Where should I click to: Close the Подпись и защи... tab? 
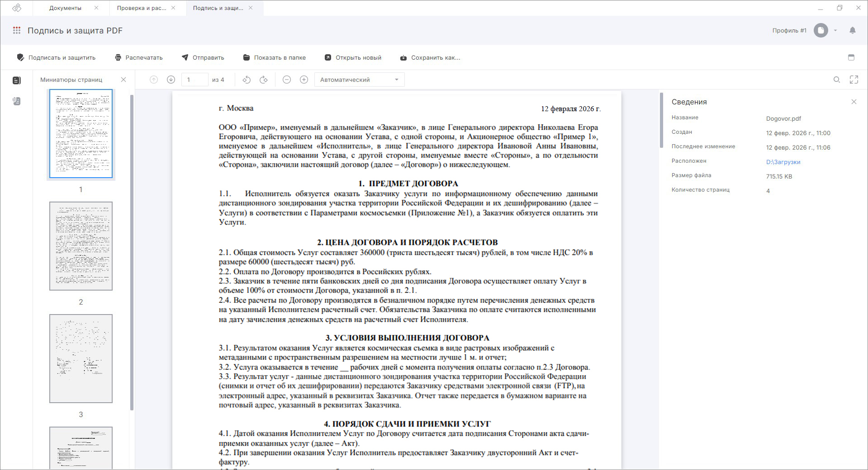(251, 8)
